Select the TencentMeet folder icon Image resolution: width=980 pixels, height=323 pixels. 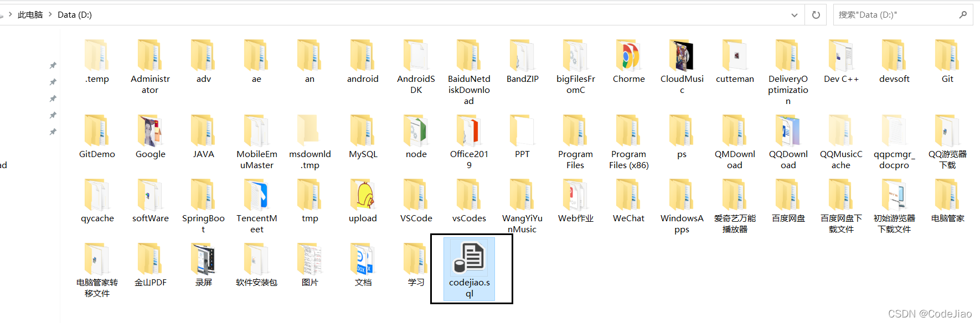[x=256, y=195]
